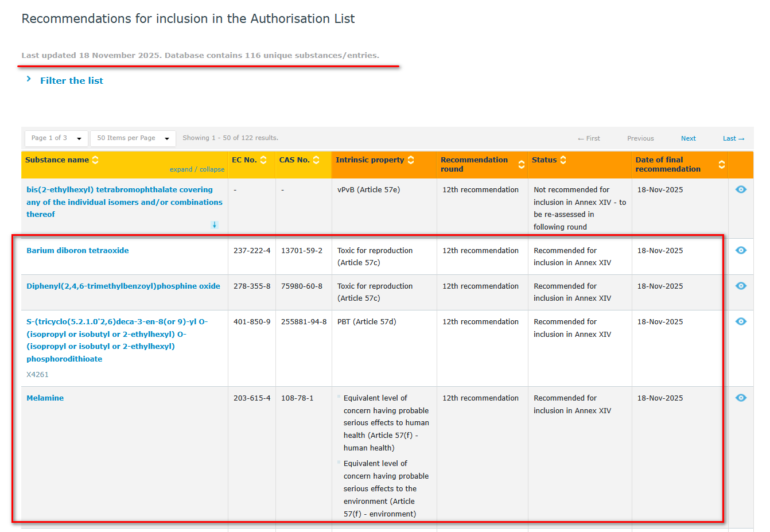Click eye icon in Melamine row
Image resolution: width=770 pixels, height=532 pixels.
(741, 398)
